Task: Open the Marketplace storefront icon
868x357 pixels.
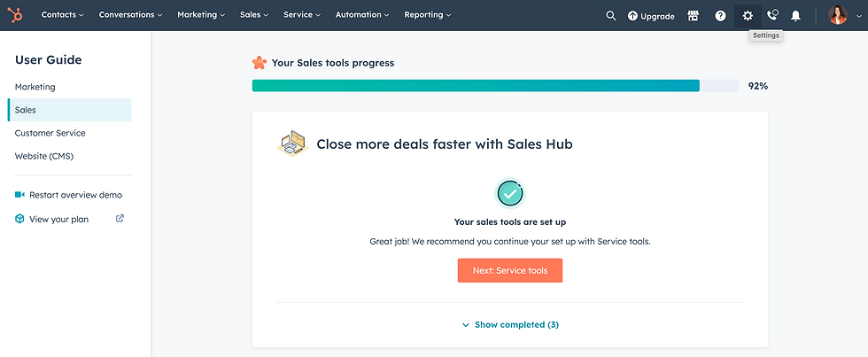Action: 693,15
